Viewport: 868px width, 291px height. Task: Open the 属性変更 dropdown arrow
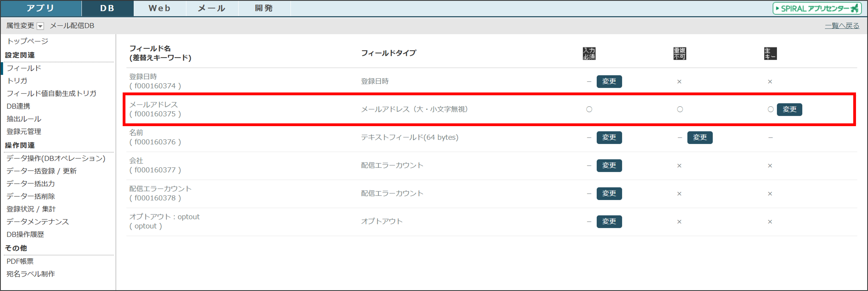pos(40,26)
